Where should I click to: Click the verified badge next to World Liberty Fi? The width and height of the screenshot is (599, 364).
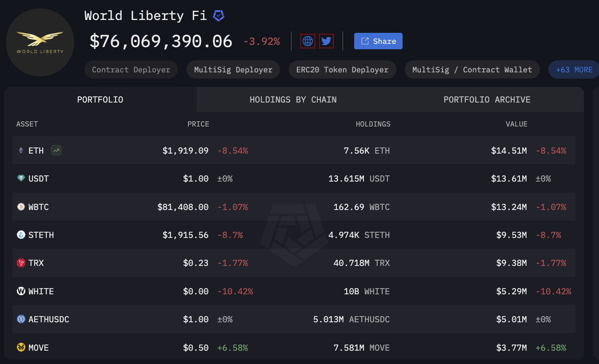(x=218, y=16)
